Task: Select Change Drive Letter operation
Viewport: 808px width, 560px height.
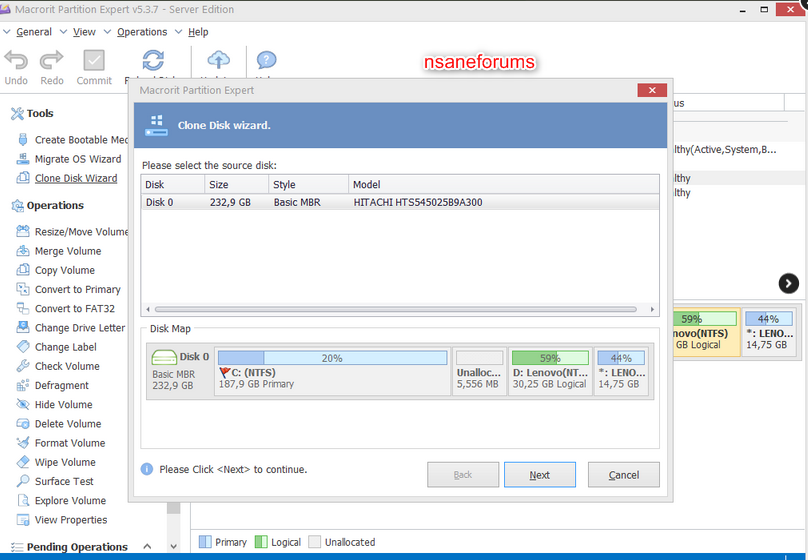Action: pos(71,328)
